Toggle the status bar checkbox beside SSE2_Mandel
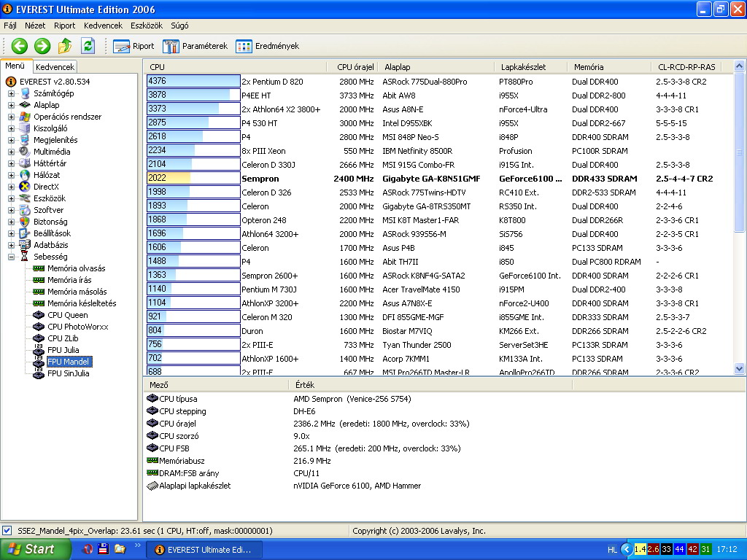The width and height of the screenshot is (747, 560). pyautogui.click(x=7, y=531)
